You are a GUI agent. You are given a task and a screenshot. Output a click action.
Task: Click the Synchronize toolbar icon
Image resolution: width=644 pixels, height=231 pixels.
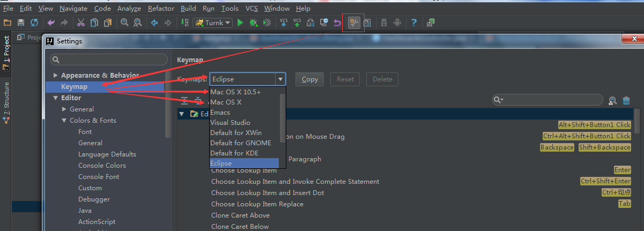click(34, 23)
